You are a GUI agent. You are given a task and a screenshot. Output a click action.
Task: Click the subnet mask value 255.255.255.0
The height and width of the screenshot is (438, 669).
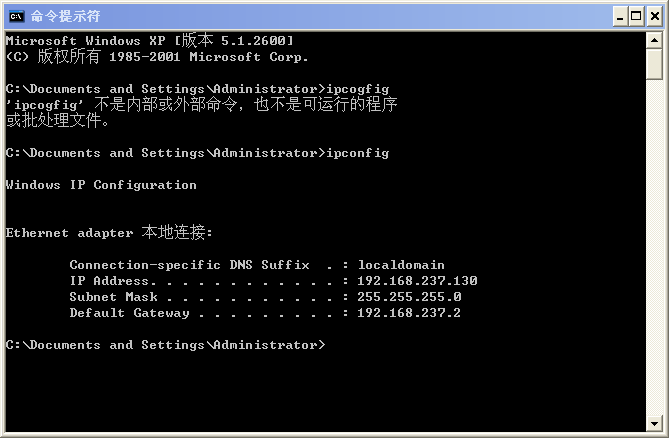click(x=409, y=297)
